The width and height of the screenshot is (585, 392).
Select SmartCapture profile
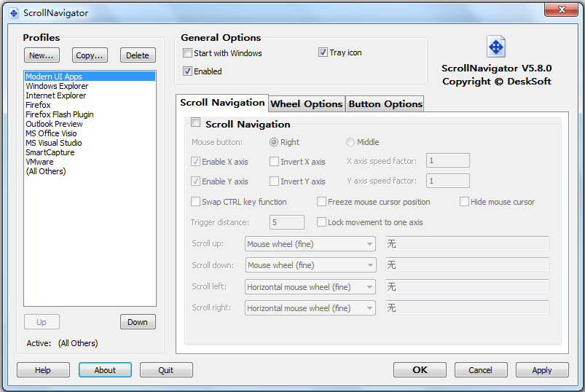(x=90, y=152)
